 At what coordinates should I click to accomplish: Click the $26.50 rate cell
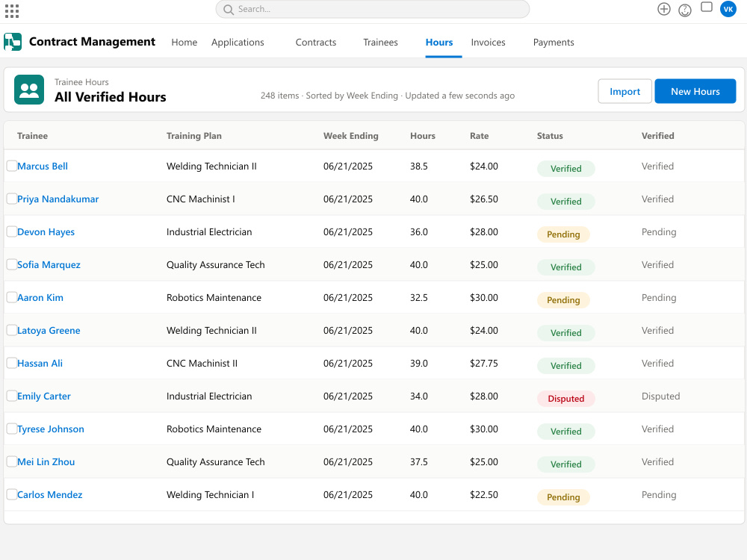(483, 199)
